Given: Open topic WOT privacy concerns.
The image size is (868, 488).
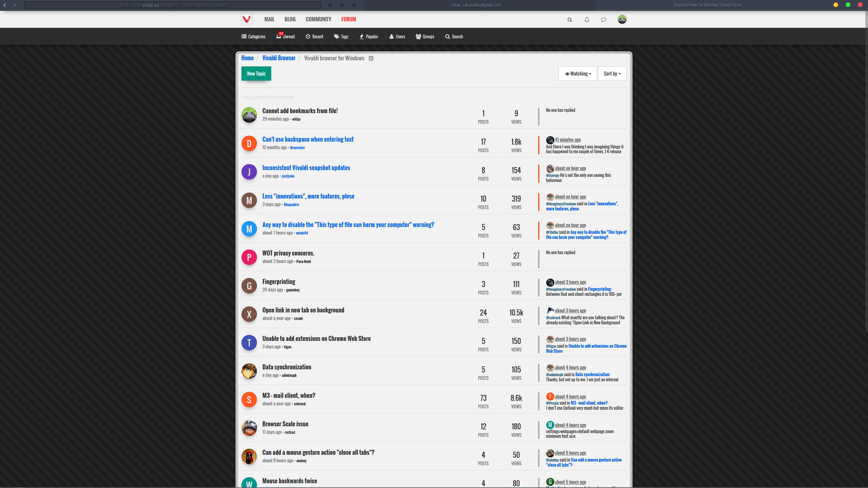Looking at the screenshot, I should click(x=288, y=253).
